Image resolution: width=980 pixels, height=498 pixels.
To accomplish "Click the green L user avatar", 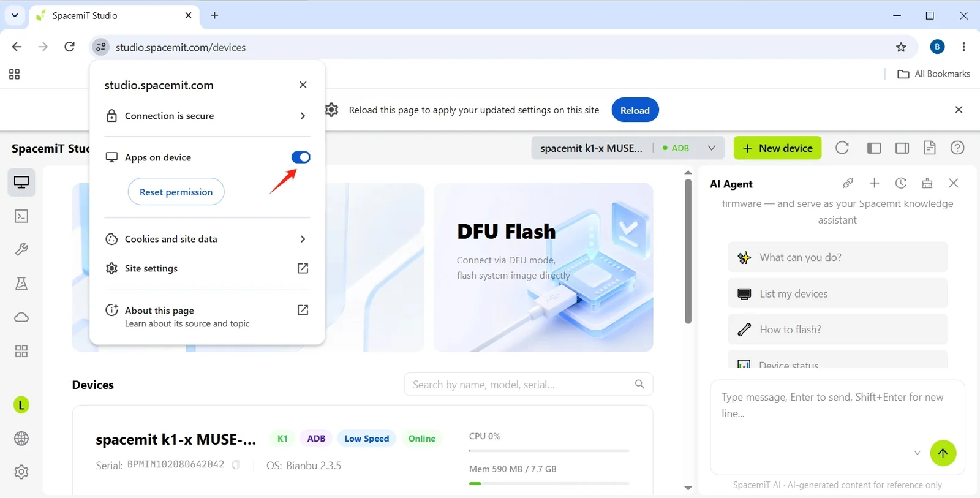I will point(21,405).
